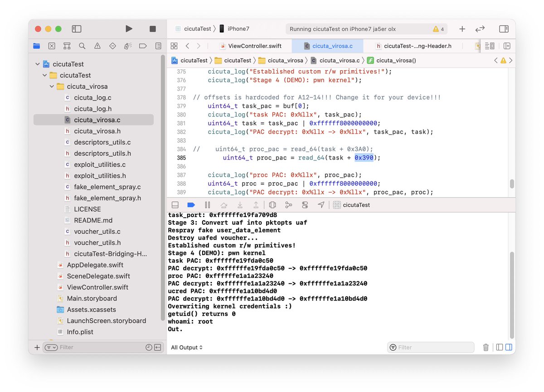Toggle the inspector panel on right
This screenshot has width=544, height=392.
[x=504, y=29]
